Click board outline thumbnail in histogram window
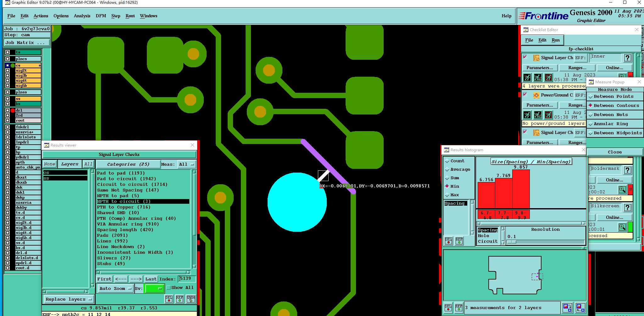644x316 pixels. [x=515, y=275]
